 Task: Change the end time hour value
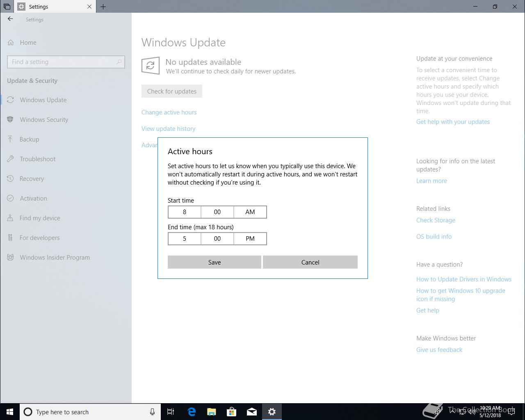(x=185, y=239)
